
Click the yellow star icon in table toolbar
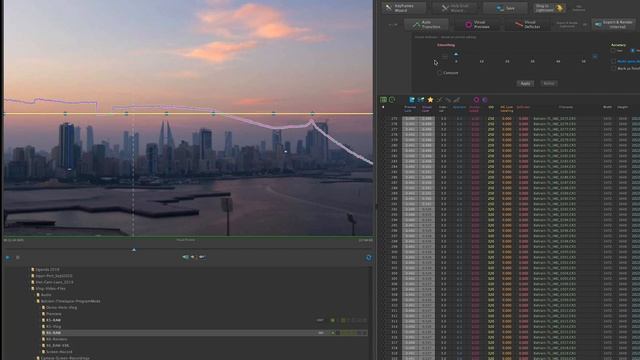pyautogui.click(x=430, y=100)
